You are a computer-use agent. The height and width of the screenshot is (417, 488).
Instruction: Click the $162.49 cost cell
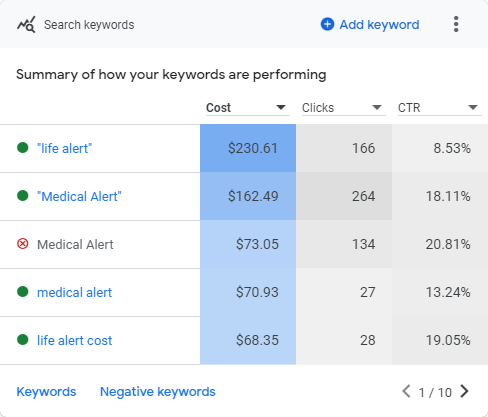(248, 196)
